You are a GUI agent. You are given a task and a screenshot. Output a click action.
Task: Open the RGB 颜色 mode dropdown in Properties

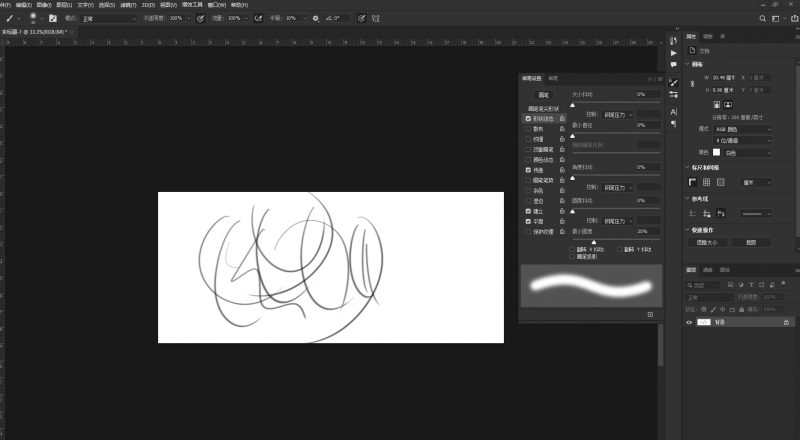pyautogui.click(x=742, y=129)
